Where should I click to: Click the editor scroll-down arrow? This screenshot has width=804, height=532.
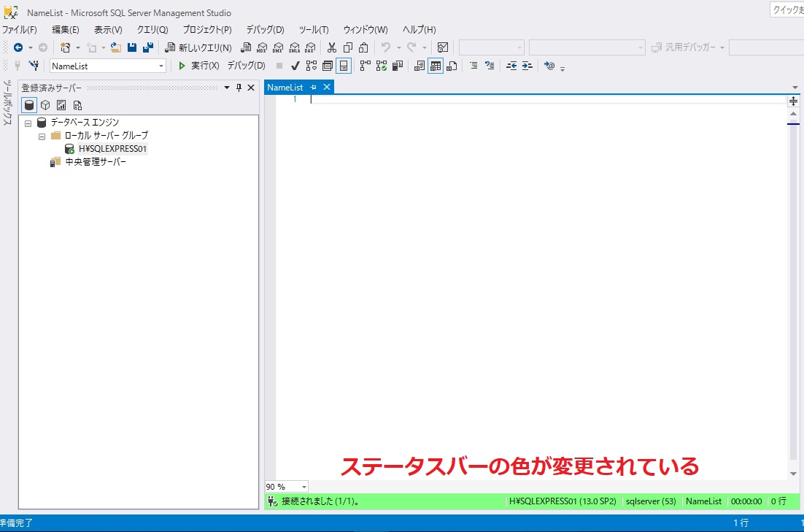point(793,474)
